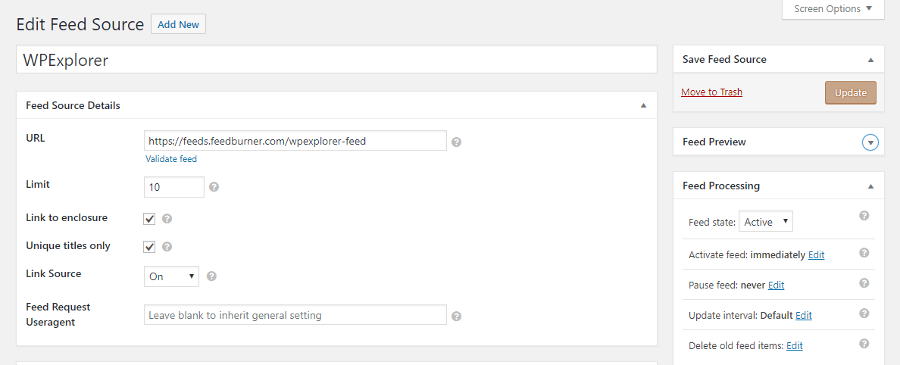This screenshot has height=365, width=900.
Task: Click help icon for Feed Request Useragent
Action: coord(456,316)
